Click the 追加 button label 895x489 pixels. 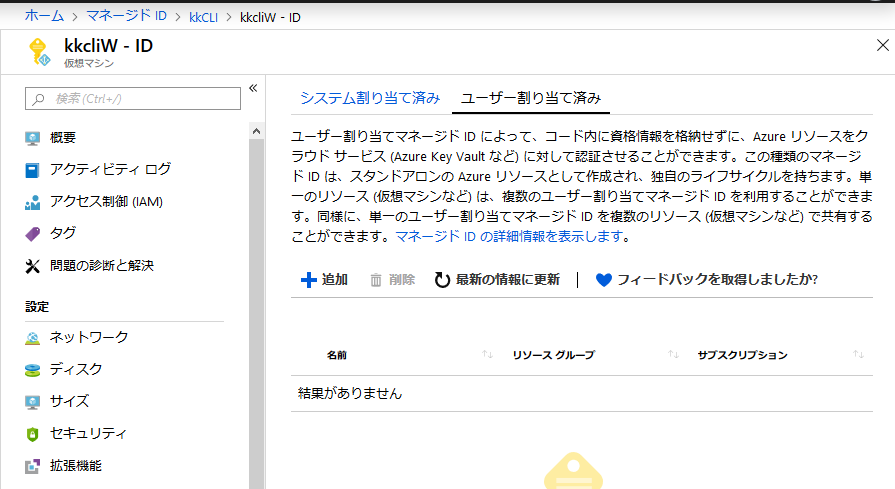[x=334, y=280]
